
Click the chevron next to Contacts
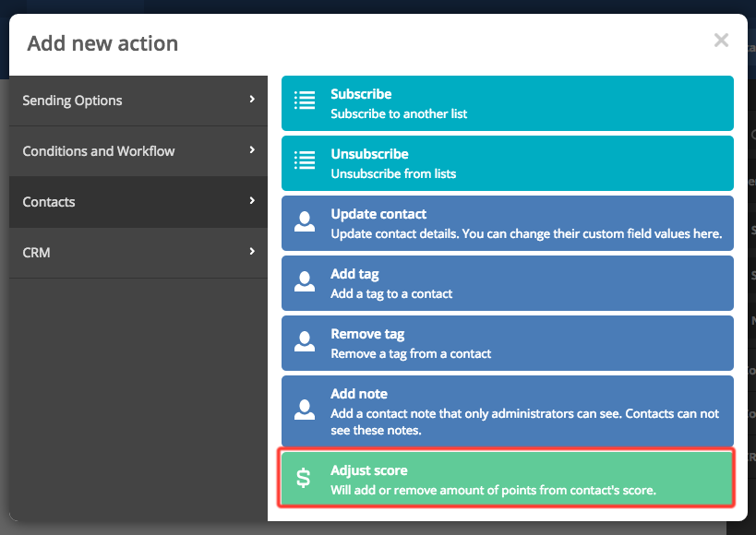(252, 200)
